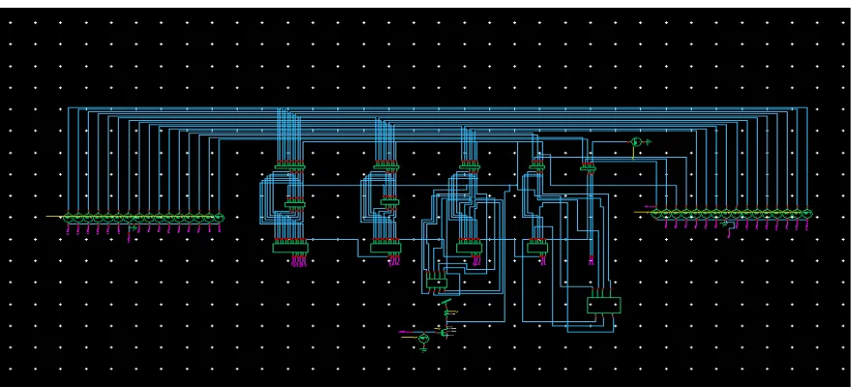This screenshot has width=868, height=387.
Task: Select the top block of the fourth column
Action: click(x=537, y=166)
